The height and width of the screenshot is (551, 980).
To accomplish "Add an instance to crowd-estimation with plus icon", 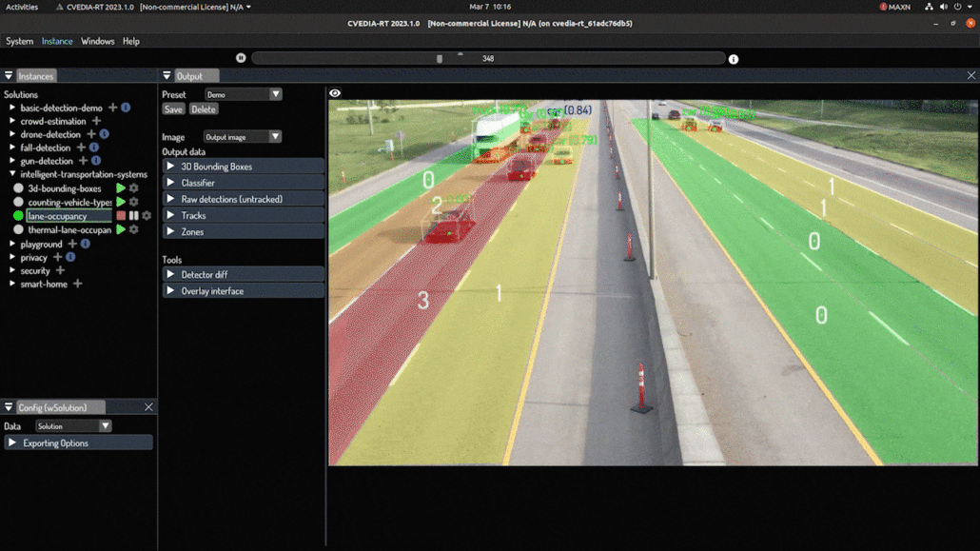I will point(97,121).
